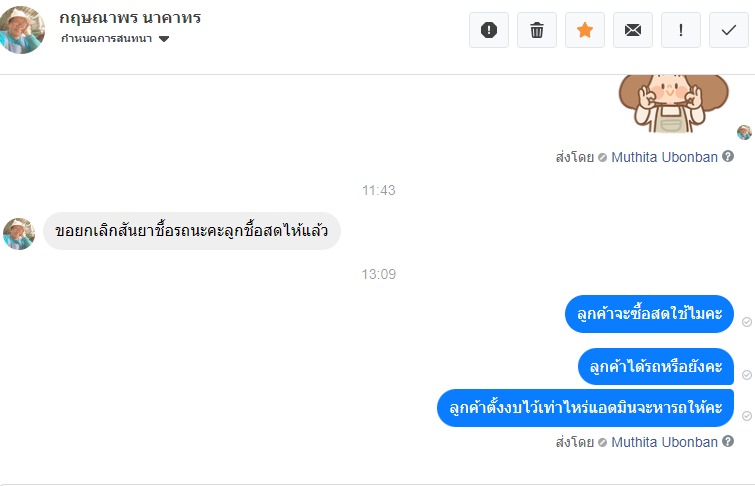Click the checkmark mark-as-done icon
Image resolution: width=755 pixels, height=486 pixels.
tap(729, 30)
